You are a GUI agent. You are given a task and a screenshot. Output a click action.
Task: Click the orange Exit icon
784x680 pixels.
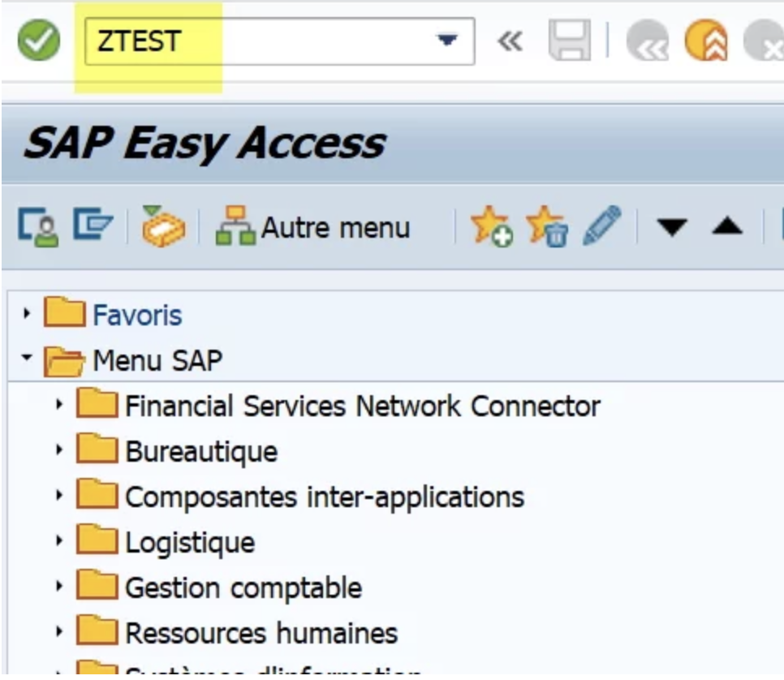click(705, 42)
